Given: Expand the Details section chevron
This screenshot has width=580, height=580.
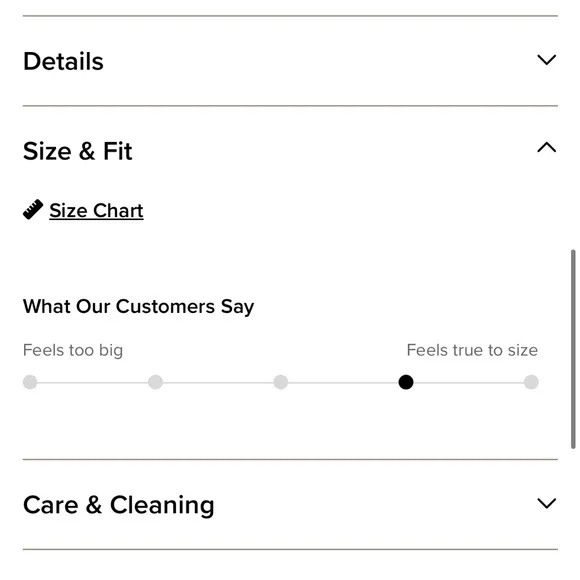Looking at the screenshot, I should point(546,60).
